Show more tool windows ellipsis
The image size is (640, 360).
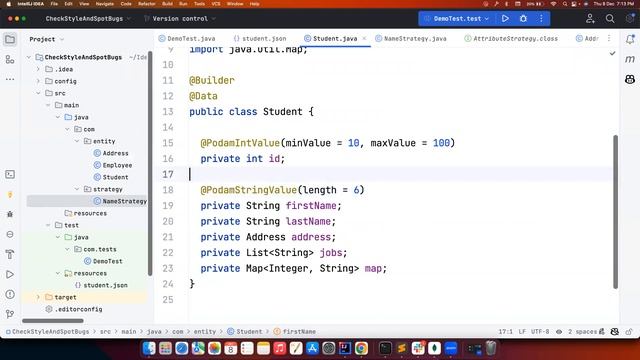click(10, 79)
